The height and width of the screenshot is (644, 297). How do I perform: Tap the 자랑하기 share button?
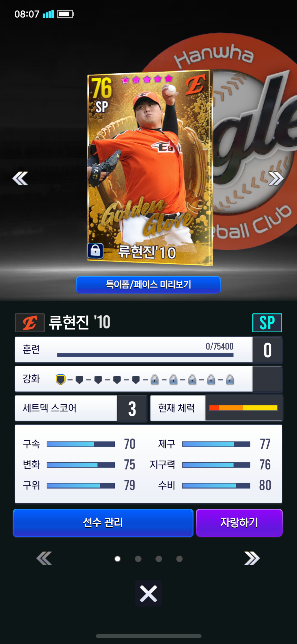click(239, 523)
